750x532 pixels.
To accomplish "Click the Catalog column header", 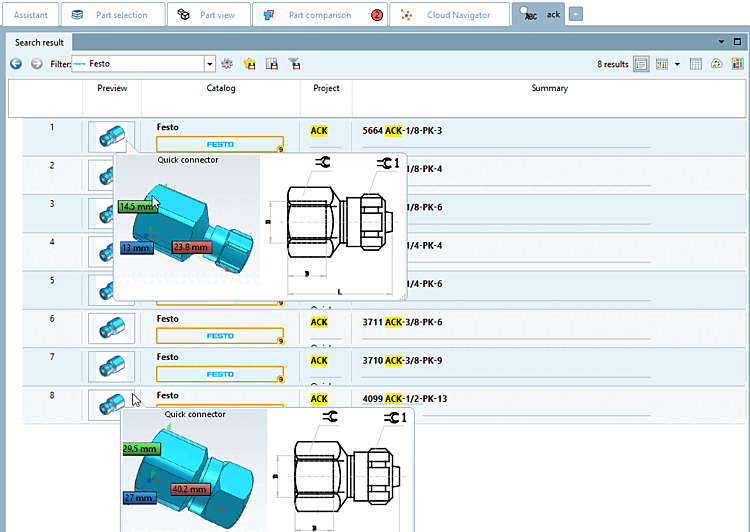I will (220, 88).
